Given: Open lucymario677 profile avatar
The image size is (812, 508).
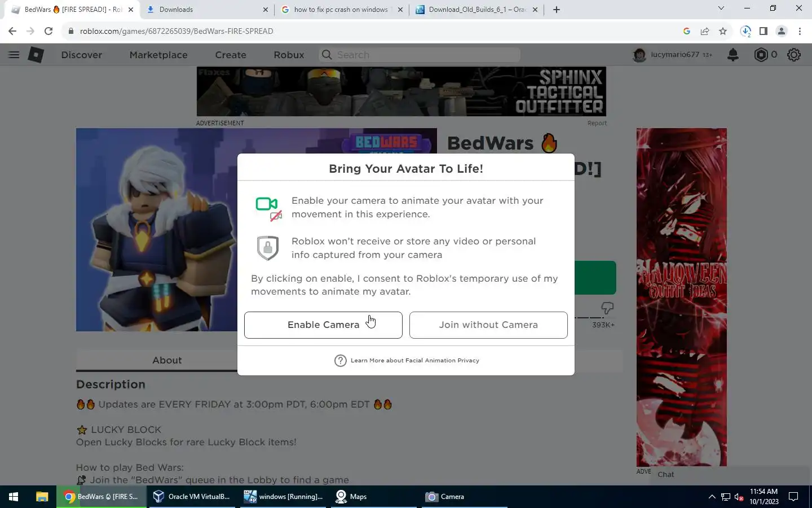Looking at the screenshot, I should [639, 55].
